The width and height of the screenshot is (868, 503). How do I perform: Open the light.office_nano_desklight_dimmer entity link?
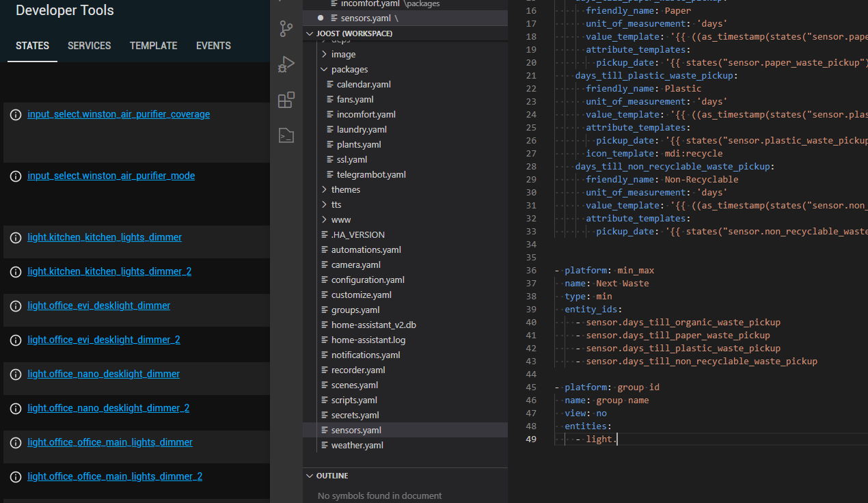pyautogui.click(x=103, y=374)
